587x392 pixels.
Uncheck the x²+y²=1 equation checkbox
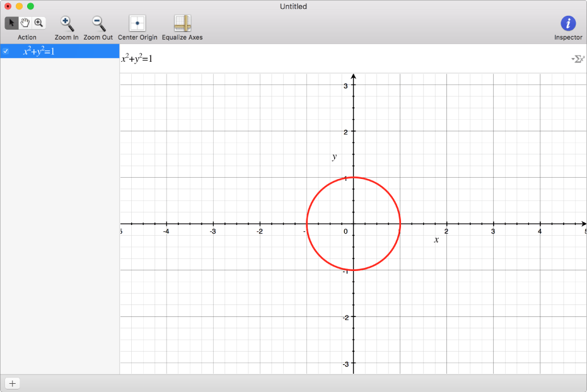click(x=6, y=51)
